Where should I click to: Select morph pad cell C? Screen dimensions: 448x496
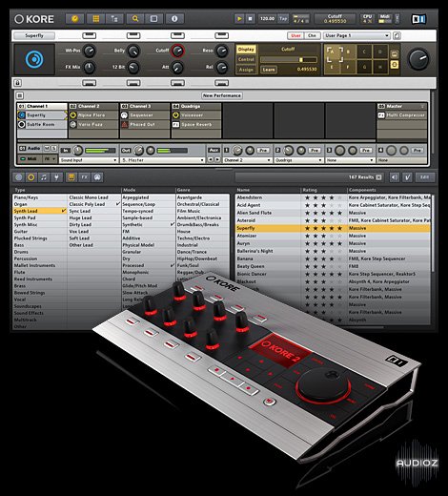click(364, 52)
